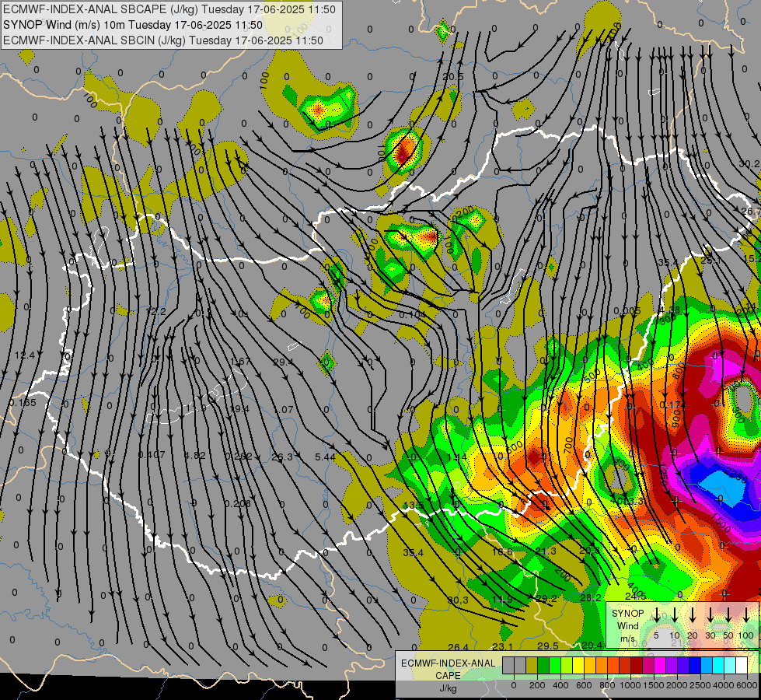Click the '26.3' value on the map

[x=282, y=457]
